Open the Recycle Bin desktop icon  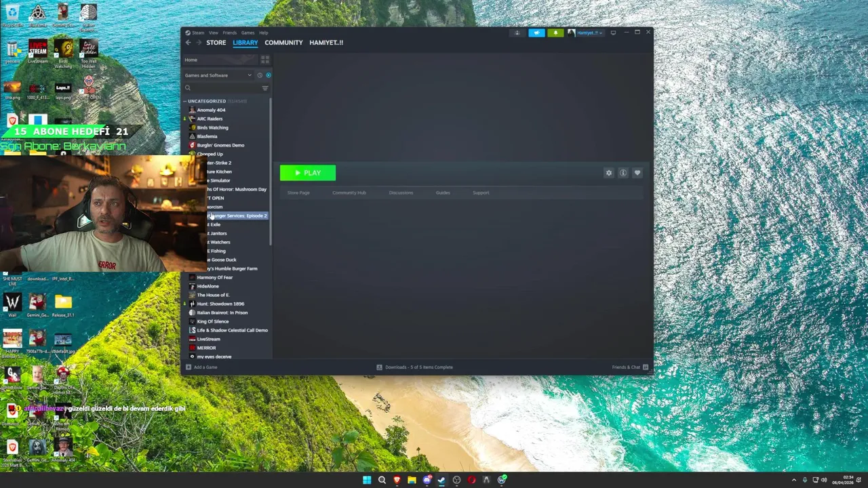tap(12, 16)
